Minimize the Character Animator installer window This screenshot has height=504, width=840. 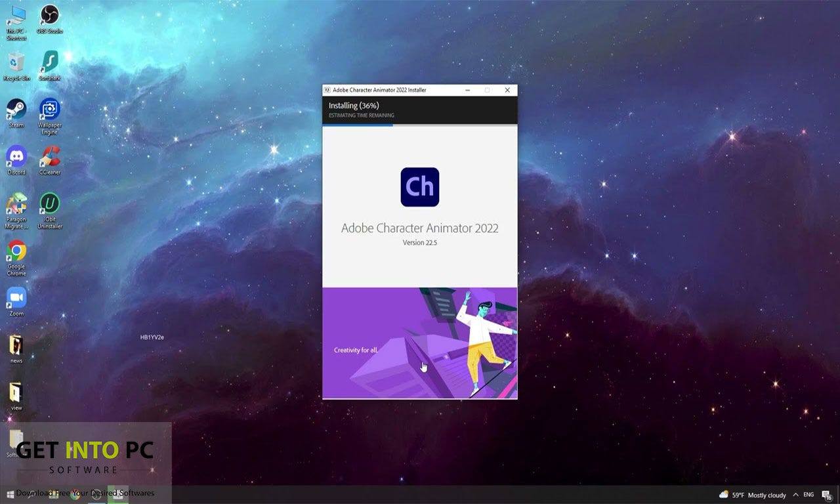pos(467,90)
